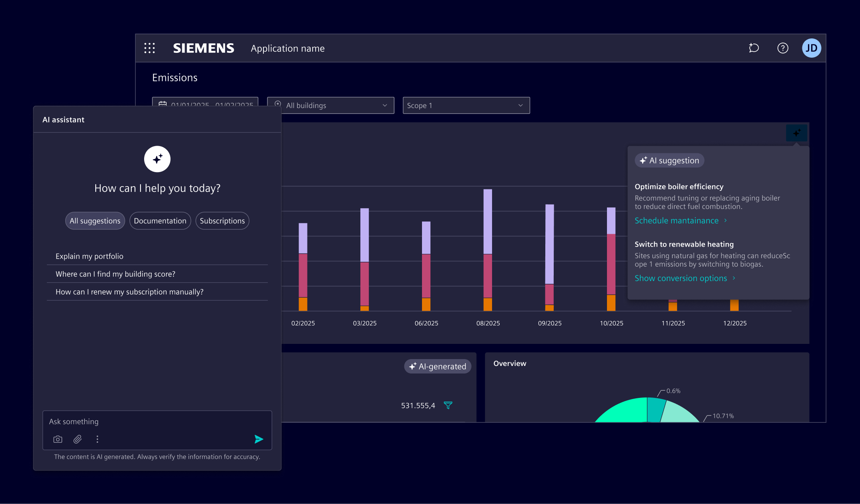Select the All suggestions filter chip

pos(95,221)
